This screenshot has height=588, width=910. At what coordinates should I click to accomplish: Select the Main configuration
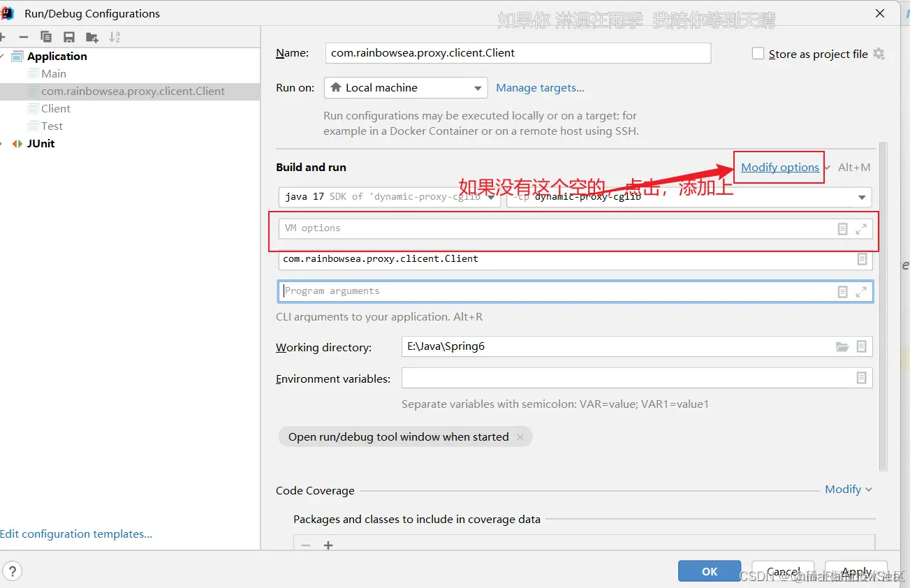point(54,74)
